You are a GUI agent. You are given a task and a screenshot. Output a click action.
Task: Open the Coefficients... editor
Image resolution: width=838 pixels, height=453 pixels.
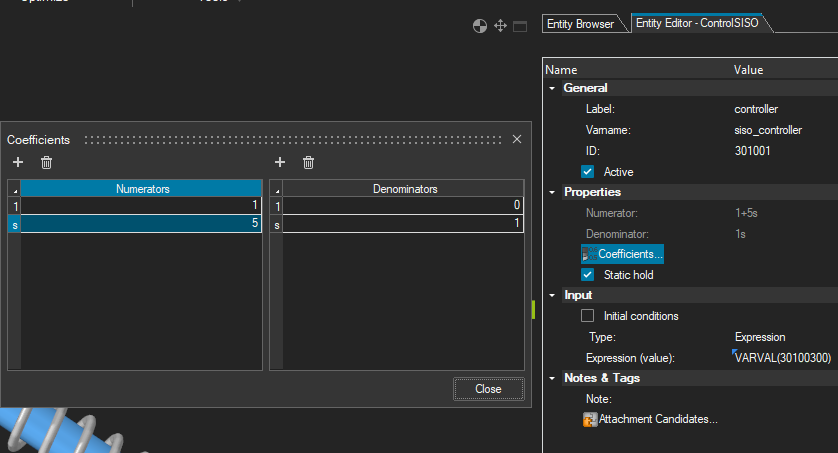[x=623, y=254]
